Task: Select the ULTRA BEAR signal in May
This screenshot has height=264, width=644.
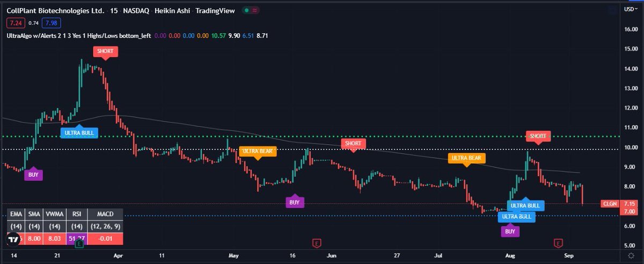Action: pyautogui.click(x=258, y=151)
